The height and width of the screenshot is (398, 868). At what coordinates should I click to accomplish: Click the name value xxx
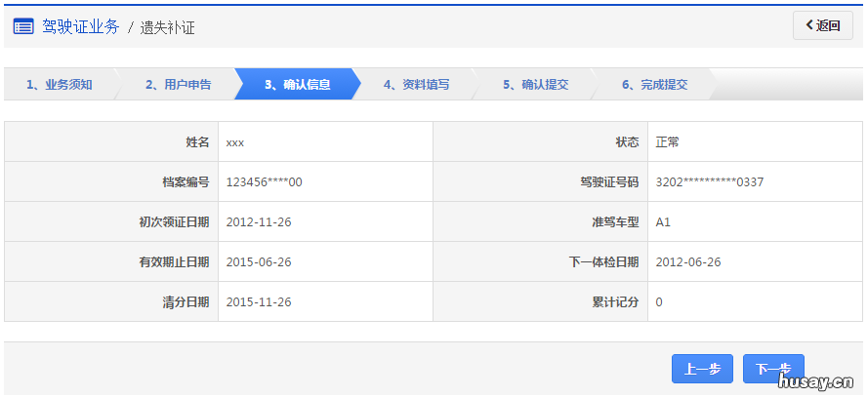pos(235,142)
